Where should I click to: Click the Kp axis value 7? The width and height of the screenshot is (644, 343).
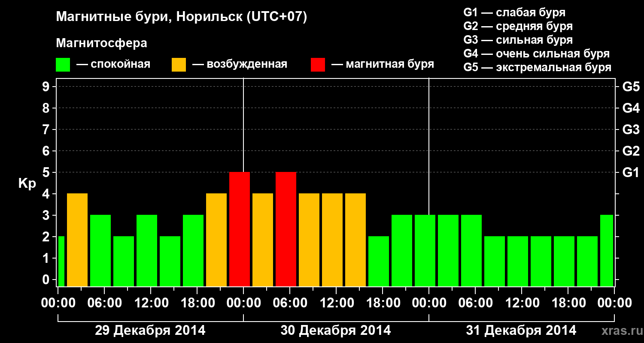tap(47, 129)
